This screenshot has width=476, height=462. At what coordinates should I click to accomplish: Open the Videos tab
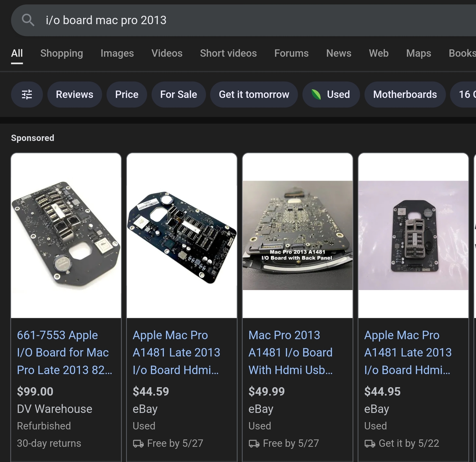(167, 53)
